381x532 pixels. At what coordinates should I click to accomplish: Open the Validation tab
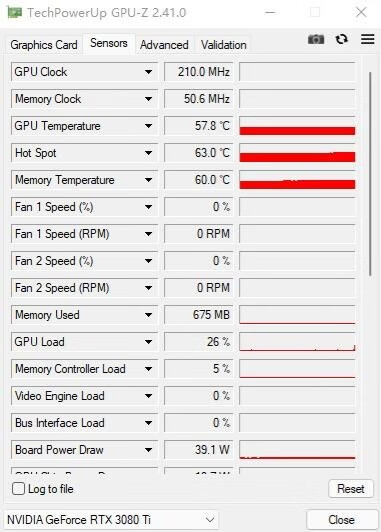point(224,45)
